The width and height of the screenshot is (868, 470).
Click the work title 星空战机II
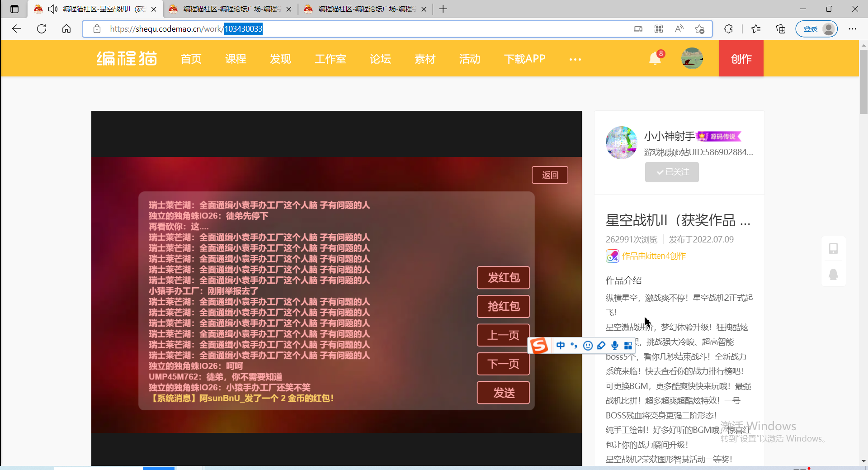pos(678,220)
